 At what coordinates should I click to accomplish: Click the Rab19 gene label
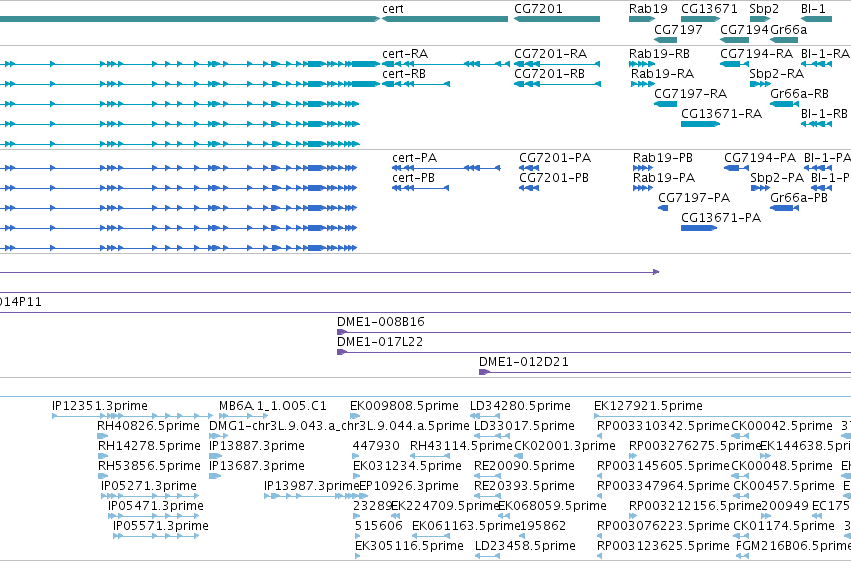(x=648, y=9)
